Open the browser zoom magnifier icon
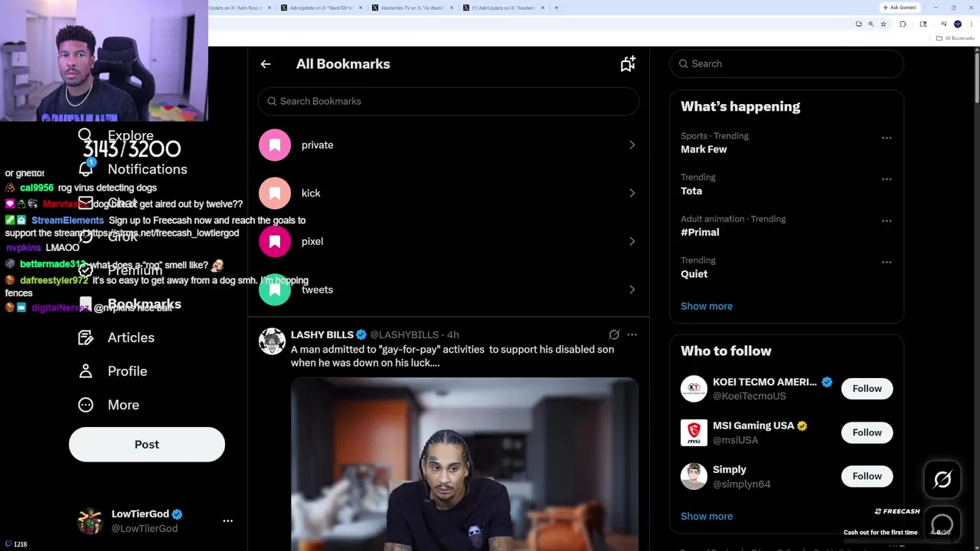 [x=871, y=24]
